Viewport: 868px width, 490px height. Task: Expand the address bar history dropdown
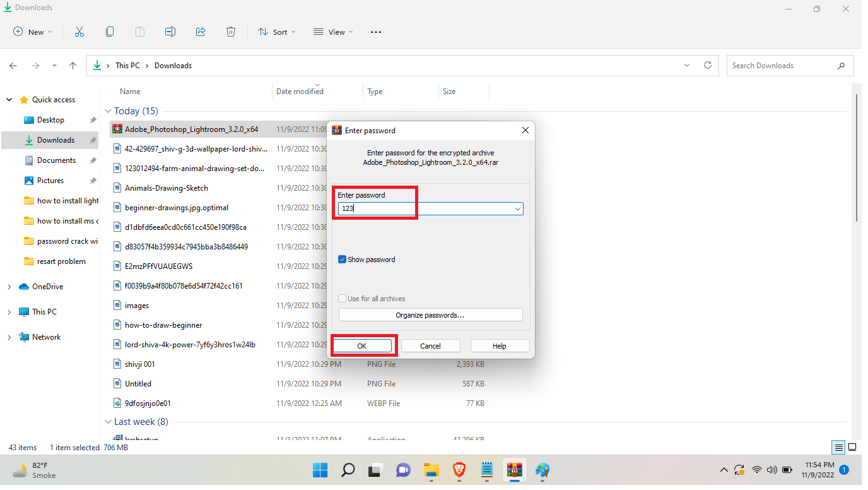pos(687,65)
